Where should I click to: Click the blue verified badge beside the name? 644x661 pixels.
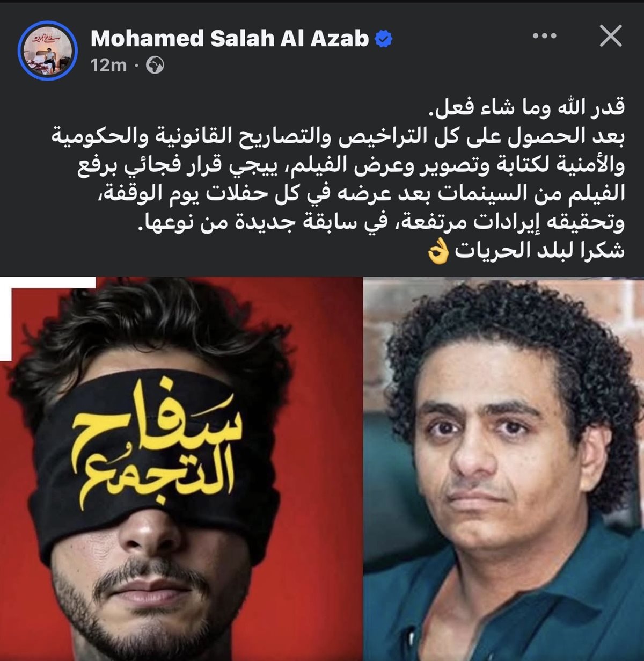[x=383, y=39]
